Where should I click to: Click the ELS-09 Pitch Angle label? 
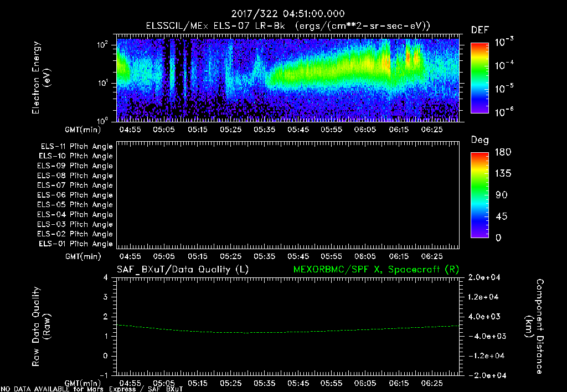[x=75, y=166]
